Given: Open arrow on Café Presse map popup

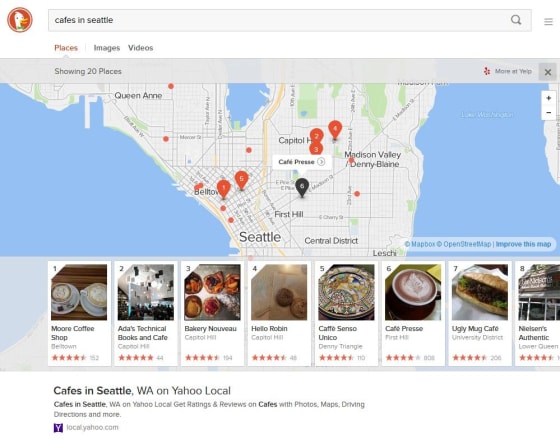Looking at the screenshot, I should [x=321, y=162].
